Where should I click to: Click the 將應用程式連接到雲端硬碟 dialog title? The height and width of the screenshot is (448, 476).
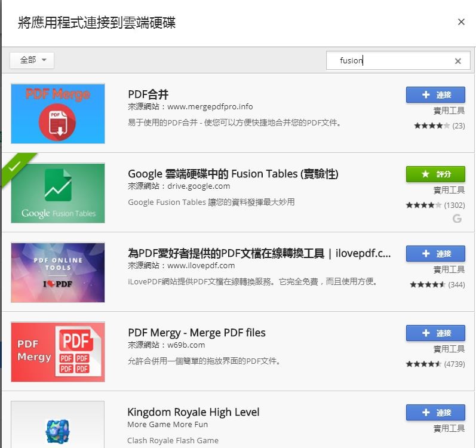(97, 23)
